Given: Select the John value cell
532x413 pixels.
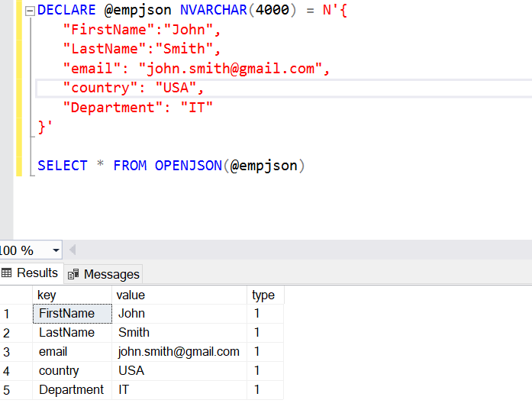Looking at the screenshot, I should tap(179, 314).
